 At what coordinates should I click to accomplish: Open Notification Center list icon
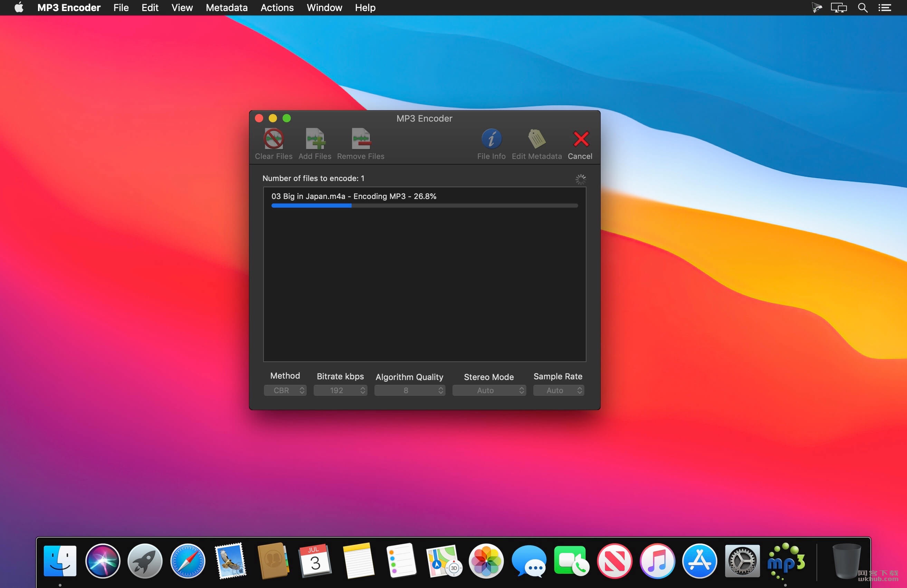tap(885, 8)
